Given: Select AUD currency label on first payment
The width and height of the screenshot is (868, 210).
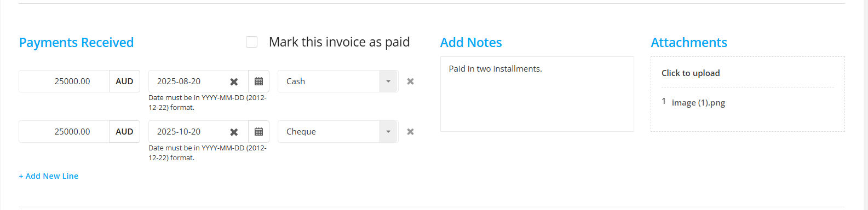Looking at the screenshot, I should (124, 81).
